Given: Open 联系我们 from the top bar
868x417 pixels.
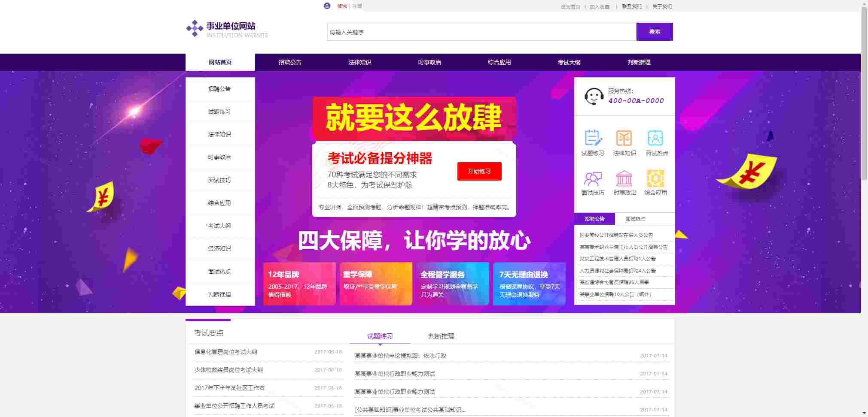Looking at the screenshot, I should coord(632,6).
